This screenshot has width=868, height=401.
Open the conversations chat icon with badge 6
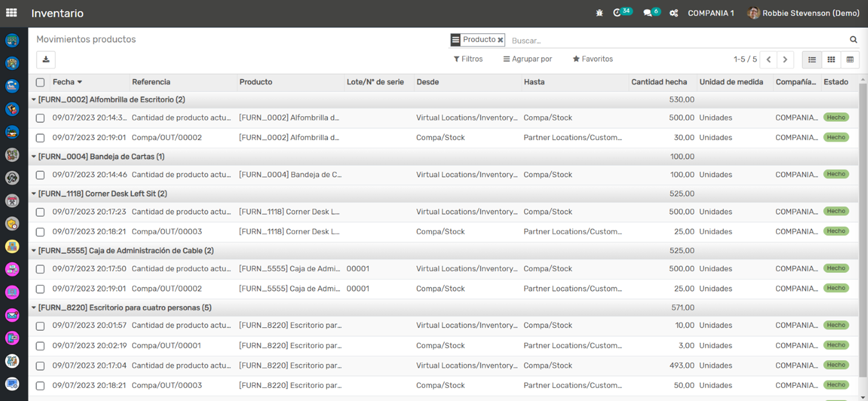648,13
